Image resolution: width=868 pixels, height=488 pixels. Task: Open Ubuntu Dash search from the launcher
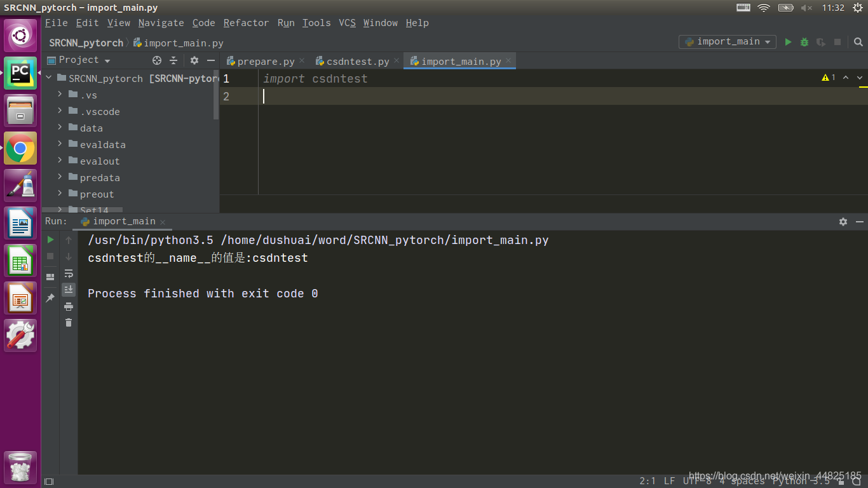pyautogui.click(x=20, y=36)
